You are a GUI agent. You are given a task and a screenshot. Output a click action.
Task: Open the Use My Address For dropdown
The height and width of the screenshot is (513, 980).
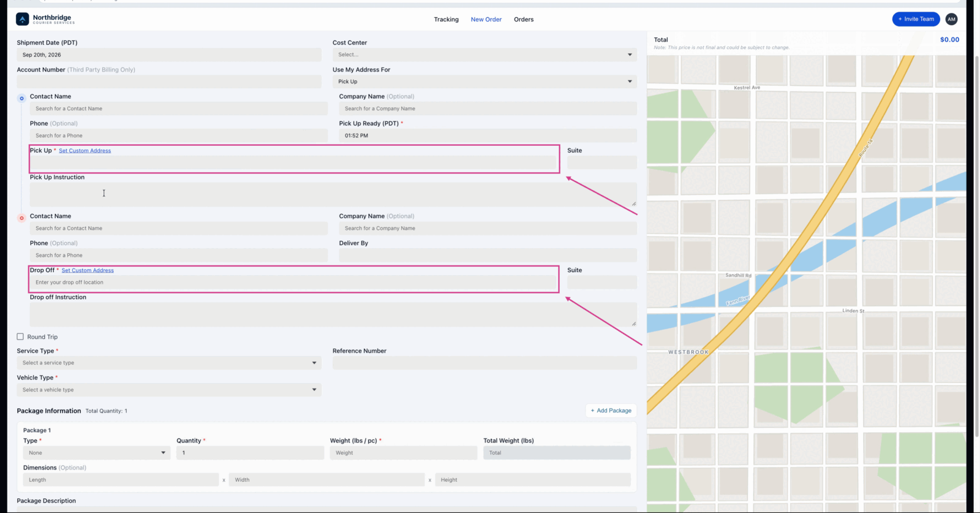pyautogui.click(x=484, y=82)
